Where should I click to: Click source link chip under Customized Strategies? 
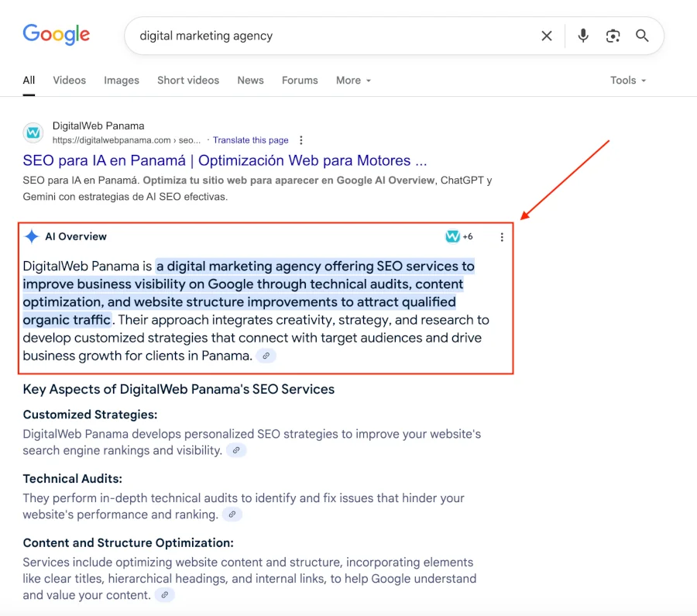coord(236,450)
